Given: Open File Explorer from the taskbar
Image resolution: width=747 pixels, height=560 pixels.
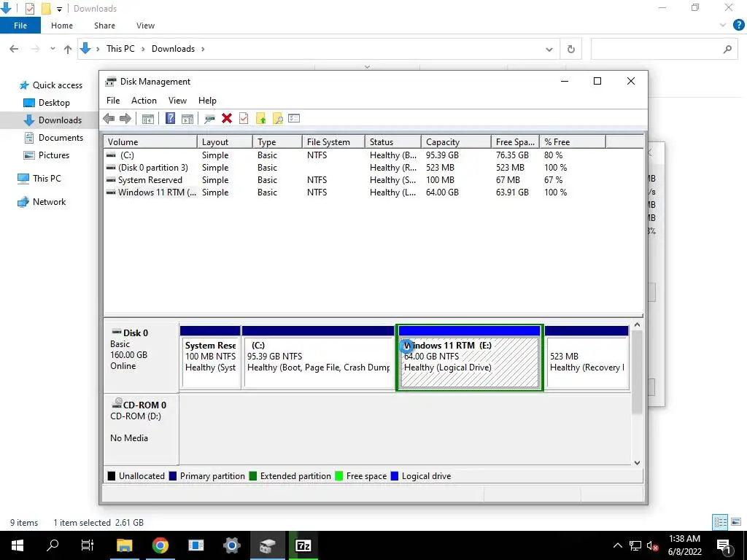Looking at the screenshot, I should click(x=124, y=545).
